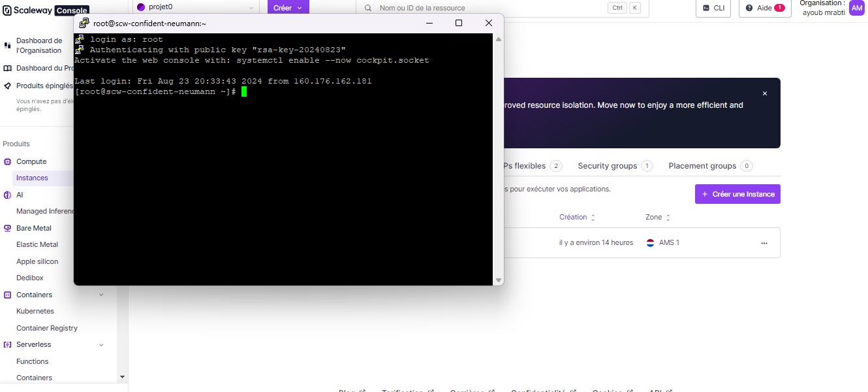The image size is (868, 392).
Task: Dismiss the dark banner with its X
Action: coord(765,93)
